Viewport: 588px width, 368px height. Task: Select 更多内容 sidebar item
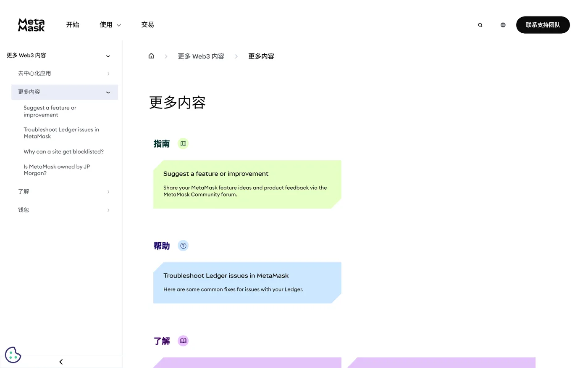(x=64, y=92)
